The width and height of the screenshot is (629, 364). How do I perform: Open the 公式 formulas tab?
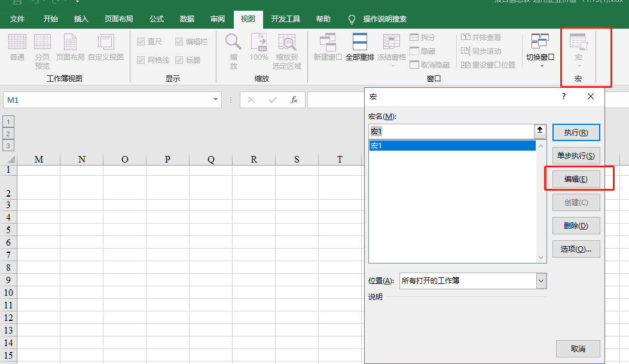click(x=156, y=19)
